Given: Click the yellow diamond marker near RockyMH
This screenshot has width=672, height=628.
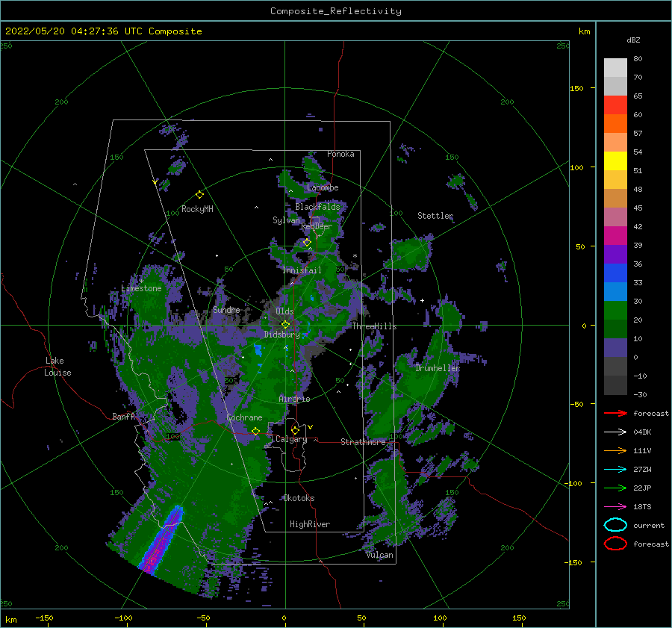Looking at the screenshot, I should (199, 195).
